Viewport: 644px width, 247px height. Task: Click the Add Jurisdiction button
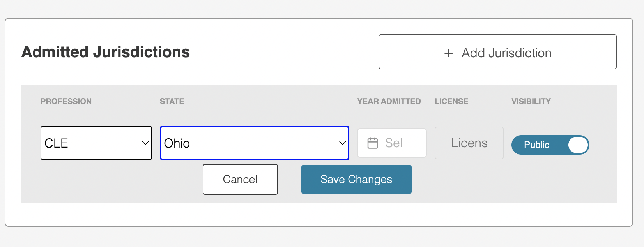(x=497, y=52)
